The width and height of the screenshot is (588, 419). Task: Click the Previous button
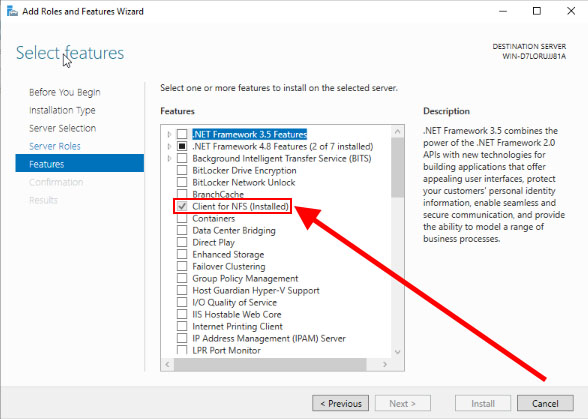tap(340, 403)
